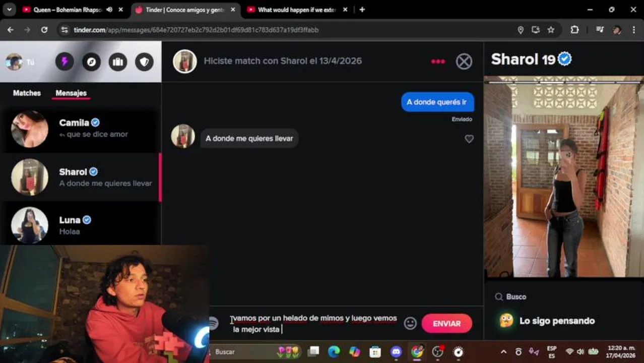Screen dimensions: 644x363
Task: Go back in browser history
Action: (11, 30)
